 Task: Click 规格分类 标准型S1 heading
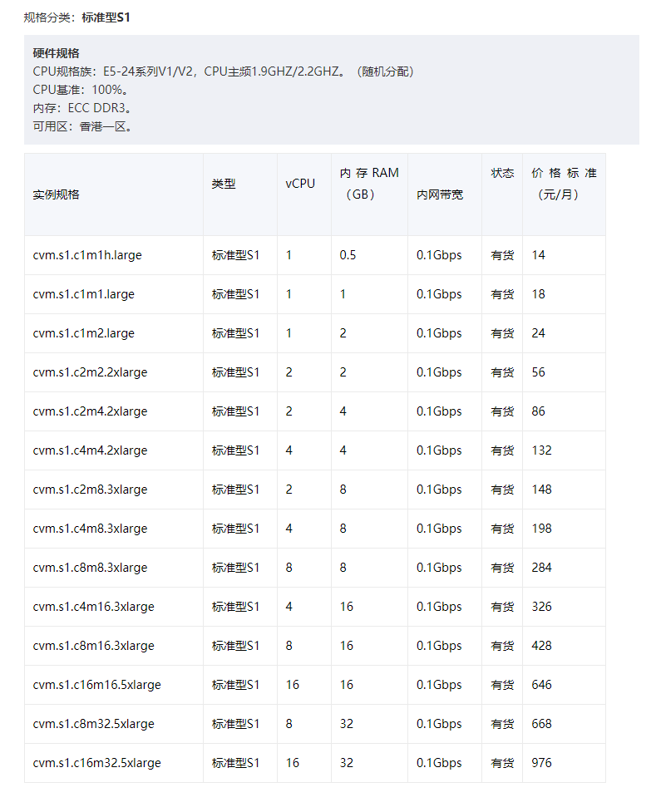click(x=76, y=17)
